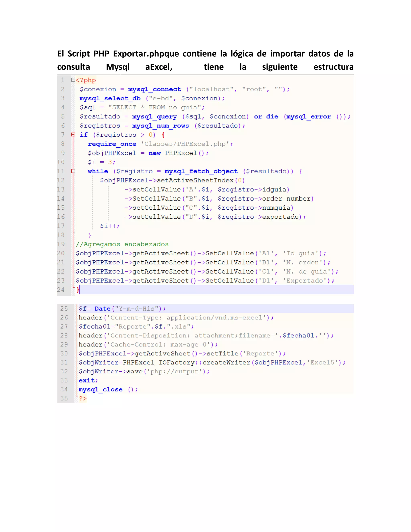Collapse the fold marker at the <?php line
Image resolution: width=411 pixels, height=532 pixels.
pos(73,80)
